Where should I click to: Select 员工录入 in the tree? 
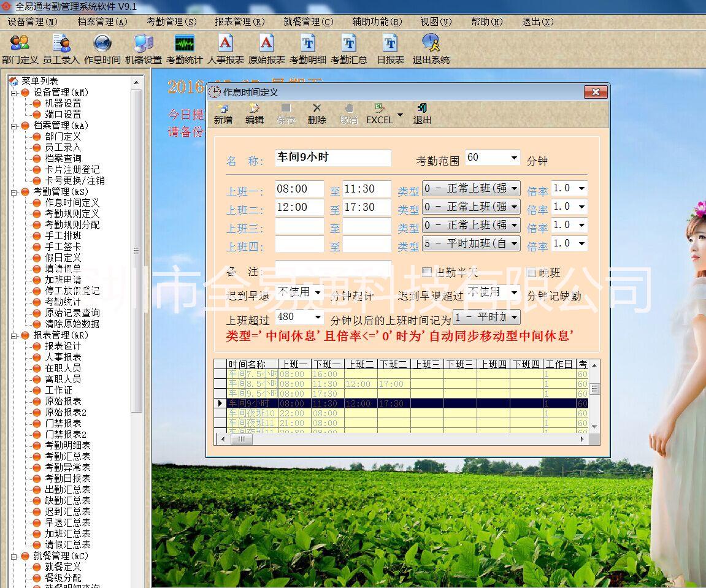(x=63, y=147)
